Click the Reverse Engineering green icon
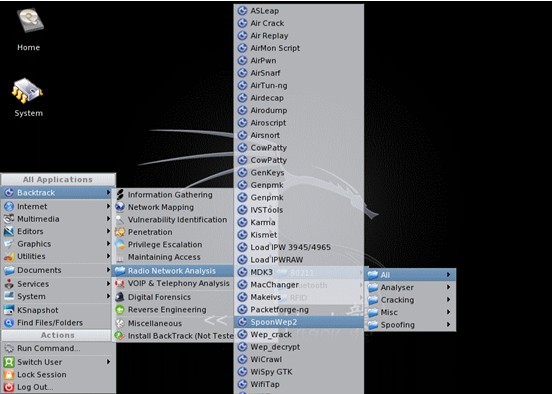Viewport: 552px width, 394px height. tap(120, 309)
